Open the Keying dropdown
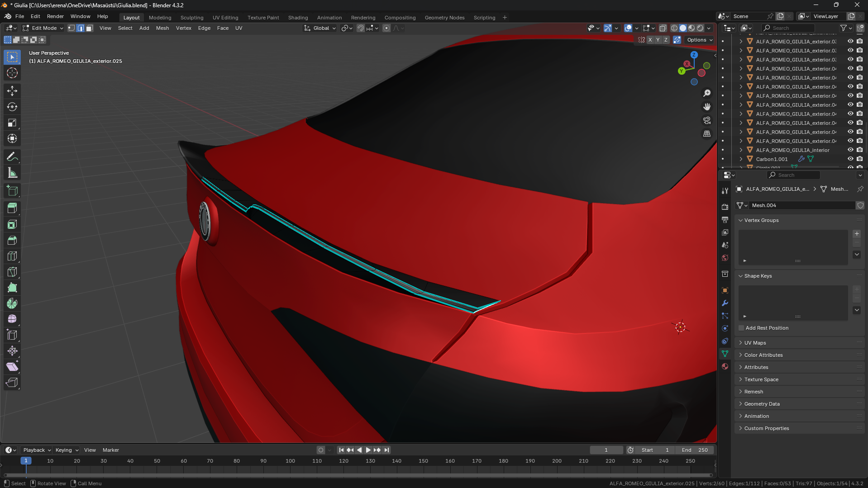The width and height of the screenshot is (868, 488). tap(67, 450)
